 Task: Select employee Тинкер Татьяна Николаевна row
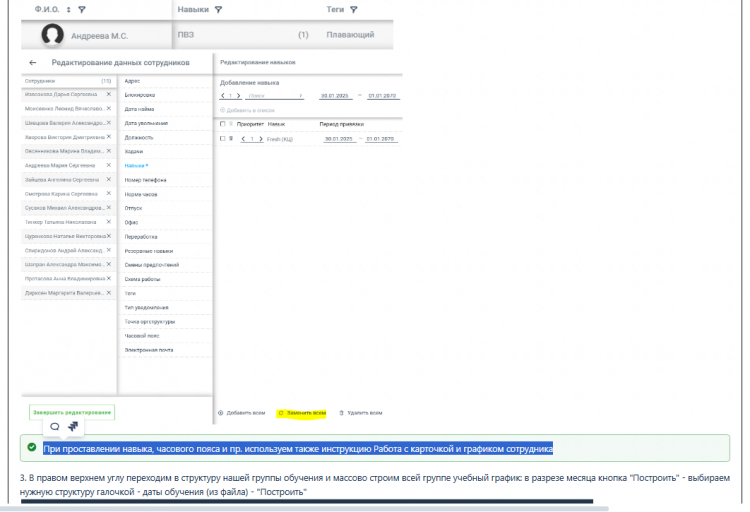[x=69, y=222]
